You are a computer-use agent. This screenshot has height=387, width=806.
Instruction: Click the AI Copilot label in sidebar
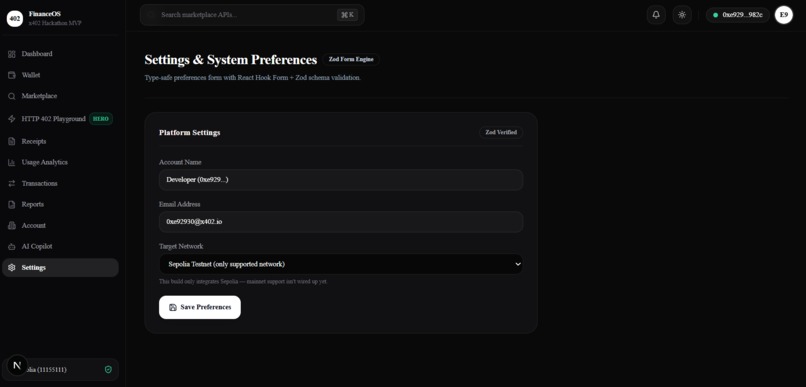coord(37,247)
